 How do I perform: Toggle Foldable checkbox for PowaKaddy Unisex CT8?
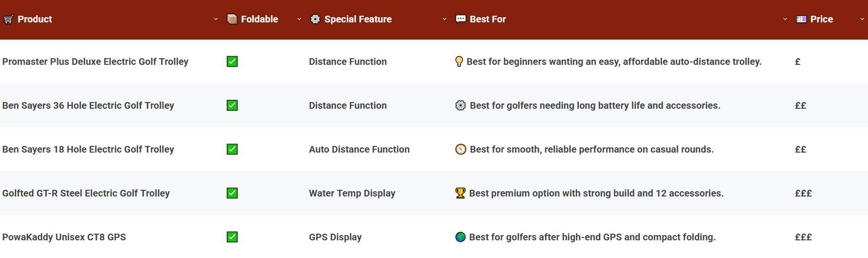pos(232,237)
